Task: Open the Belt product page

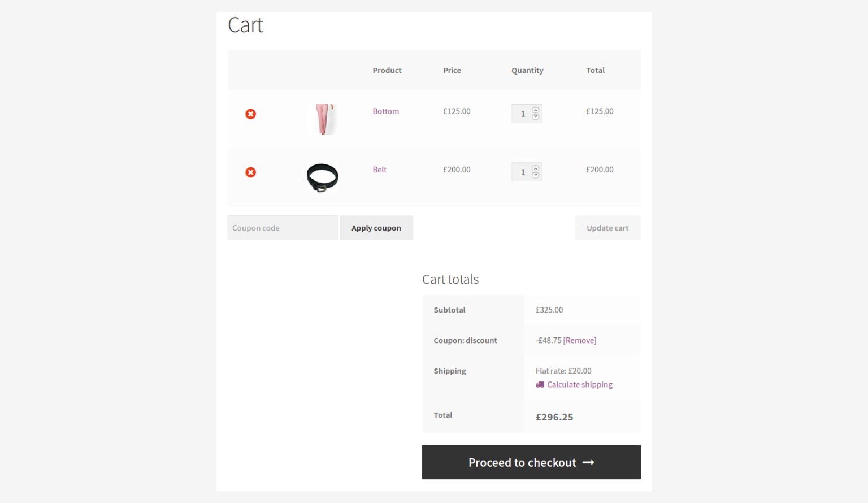Action: pyautogui.click(x=379, y=169)
